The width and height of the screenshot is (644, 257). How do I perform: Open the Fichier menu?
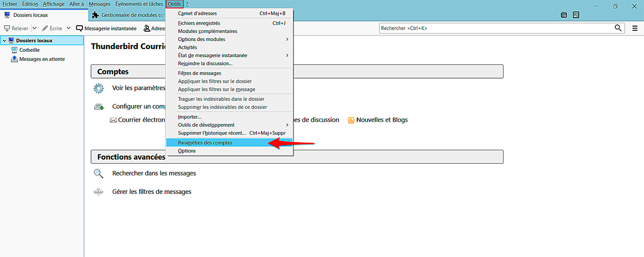tap(10, 4)
